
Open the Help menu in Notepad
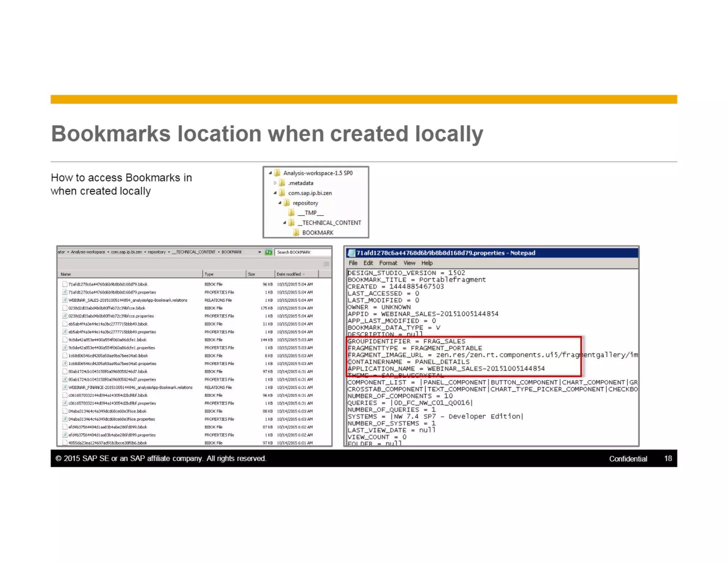click(427, 263)
